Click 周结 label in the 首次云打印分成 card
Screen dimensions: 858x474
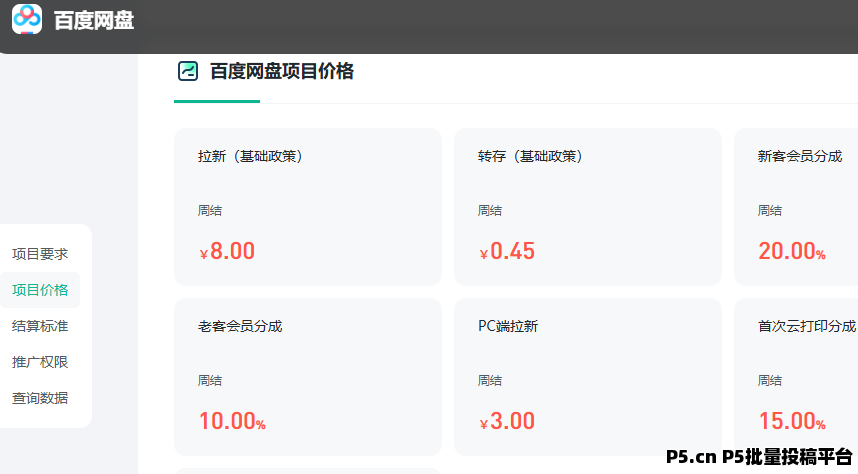point(770,381)
